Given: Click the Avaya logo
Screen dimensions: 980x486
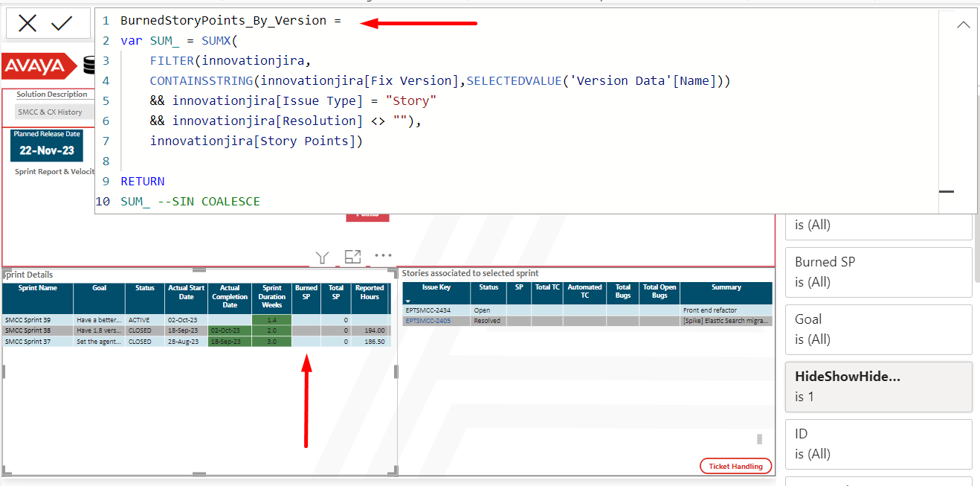Looking at the screenshot, I should tap(39, 67).
